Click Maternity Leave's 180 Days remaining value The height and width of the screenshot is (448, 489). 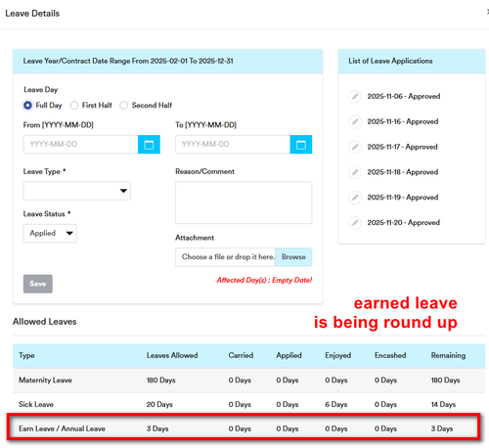[445, 381]
